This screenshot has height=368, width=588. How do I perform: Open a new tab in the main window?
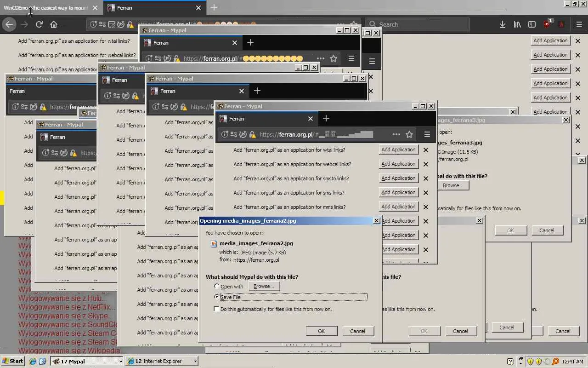pyautogui.click(x=214, y=8)
